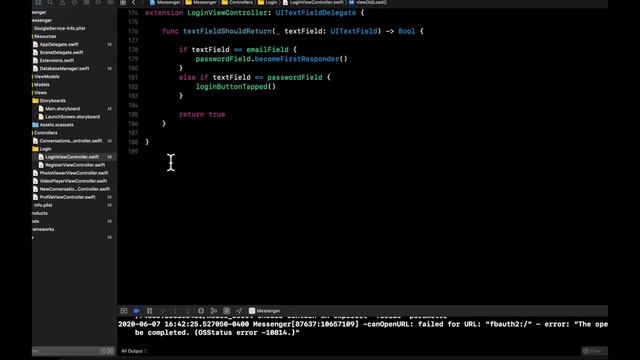640x360 pixels.
Task: Click the Login breadcrumb in jump bar
Action: pos(267,2)
